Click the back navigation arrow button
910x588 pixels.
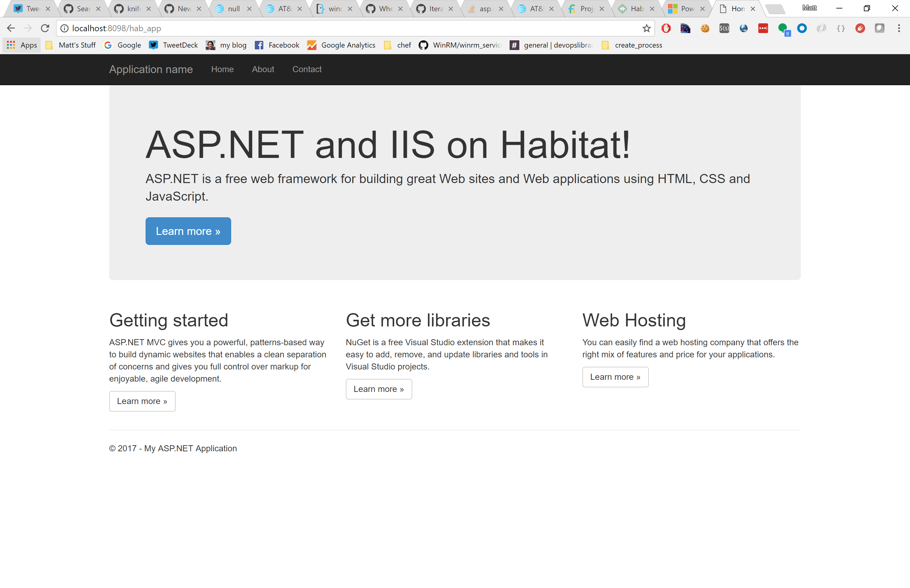pyautogui.click(x=12, y=28)
